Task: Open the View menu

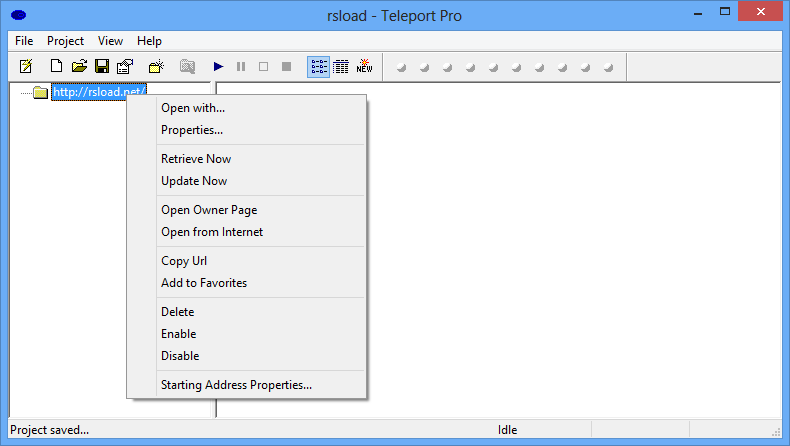Action: (x=110, y=41)
